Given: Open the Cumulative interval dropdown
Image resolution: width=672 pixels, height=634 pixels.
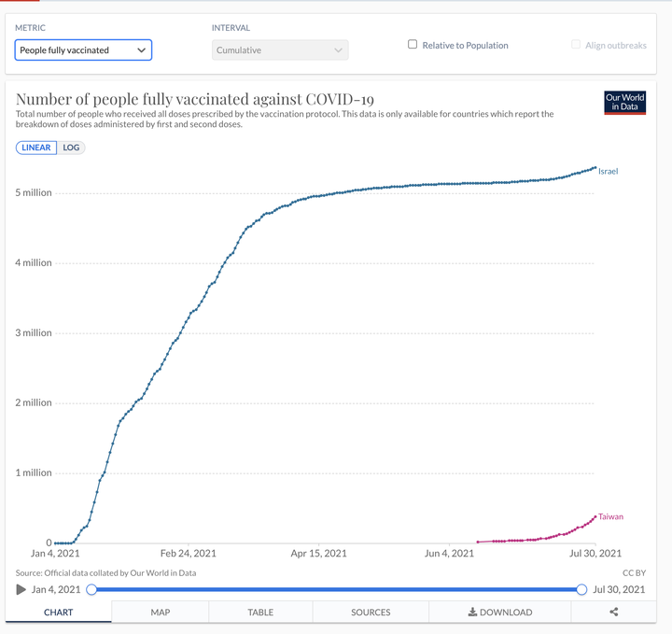Looking at the screenshot, I should pos(280,50).
